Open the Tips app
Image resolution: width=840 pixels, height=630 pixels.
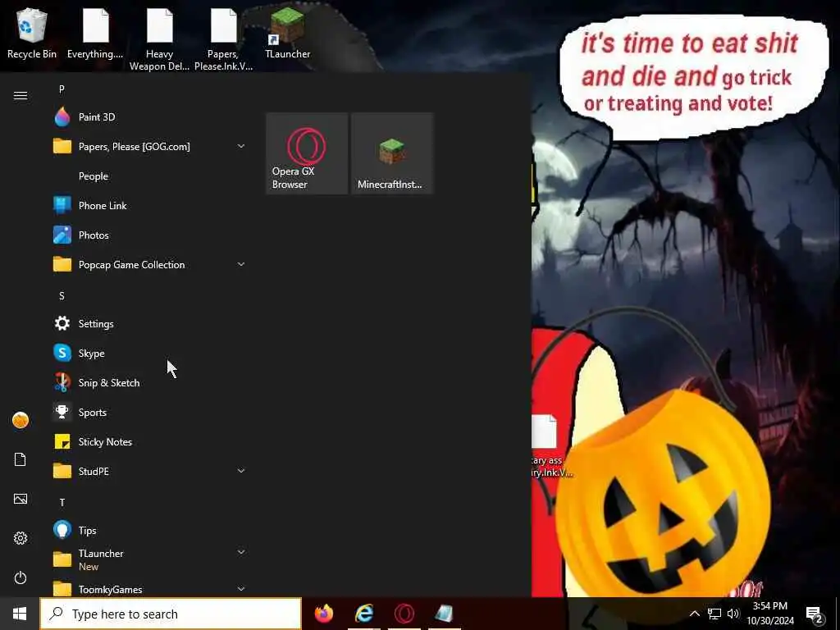[149, 531]
